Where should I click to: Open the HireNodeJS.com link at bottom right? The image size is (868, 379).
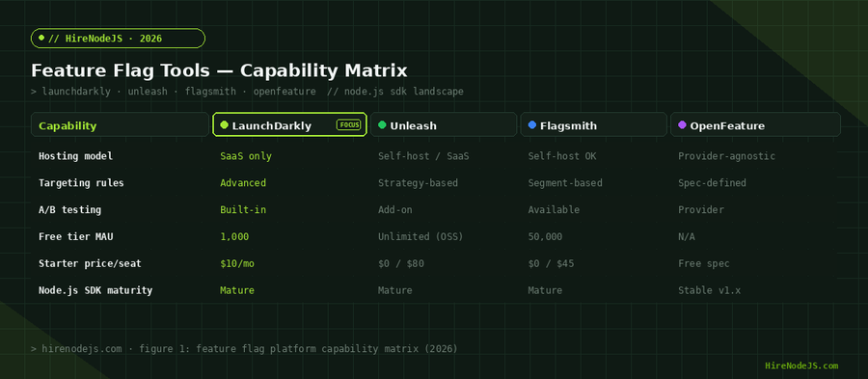801,365
